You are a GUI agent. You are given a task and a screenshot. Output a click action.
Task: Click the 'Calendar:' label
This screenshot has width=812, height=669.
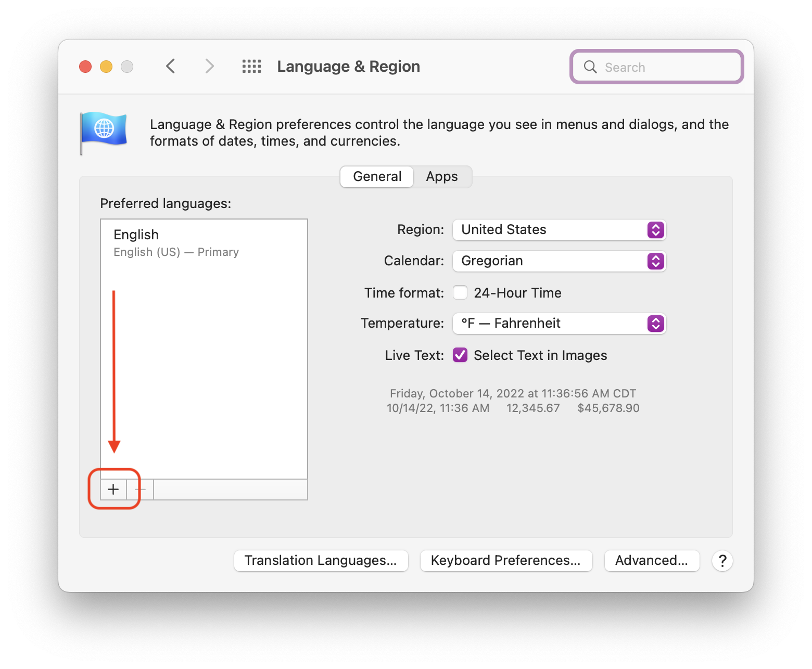pos(414,261)
